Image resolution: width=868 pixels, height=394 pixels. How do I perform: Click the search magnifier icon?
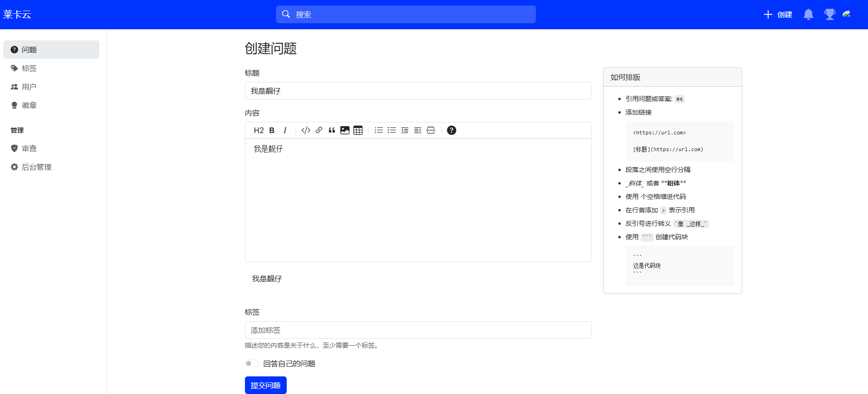click(x=286, y=14)
